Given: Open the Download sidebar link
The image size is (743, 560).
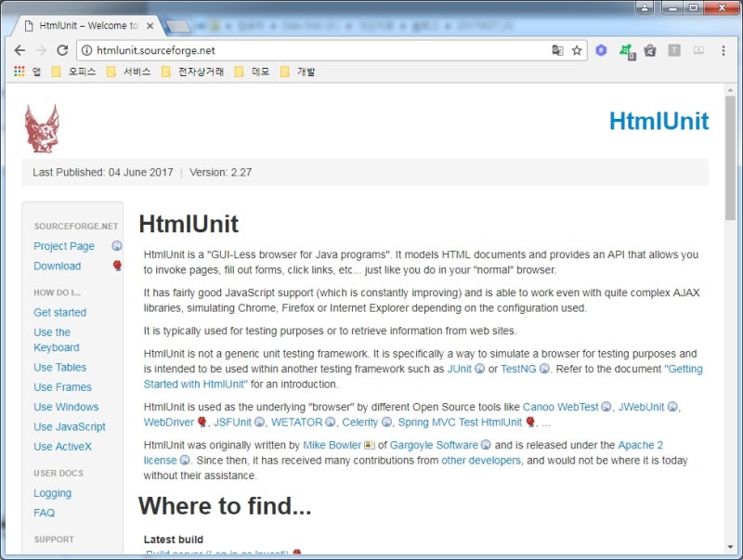Looking at the screenshot, I should coord(58,267).
